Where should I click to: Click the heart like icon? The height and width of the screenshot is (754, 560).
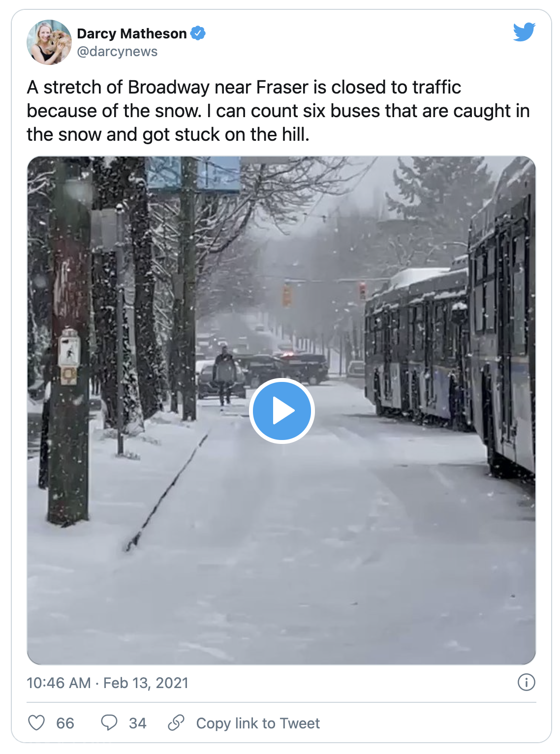(36, 723)
